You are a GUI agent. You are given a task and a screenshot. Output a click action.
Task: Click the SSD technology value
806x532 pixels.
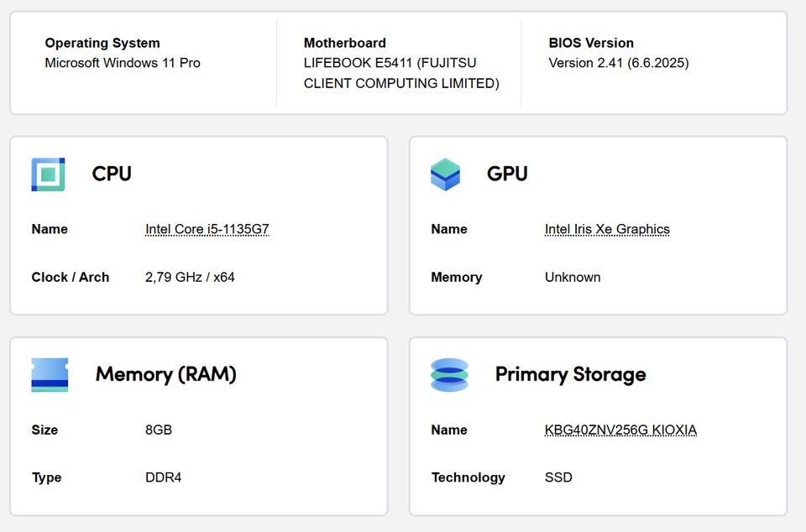point(558,477)
